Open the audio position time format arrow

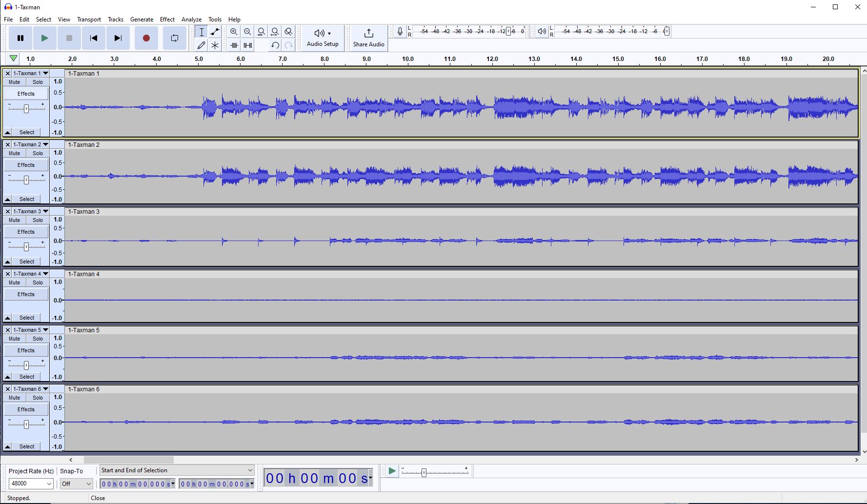point(371,478)
